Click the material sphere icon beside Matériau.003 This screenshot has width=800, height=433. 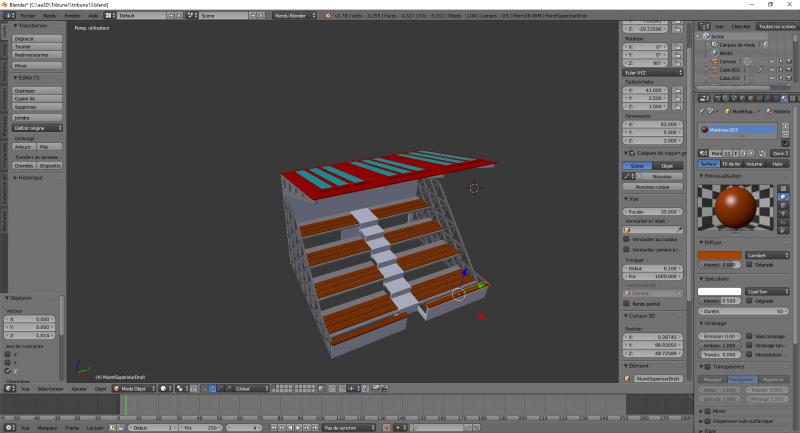(x=704, y=130)
